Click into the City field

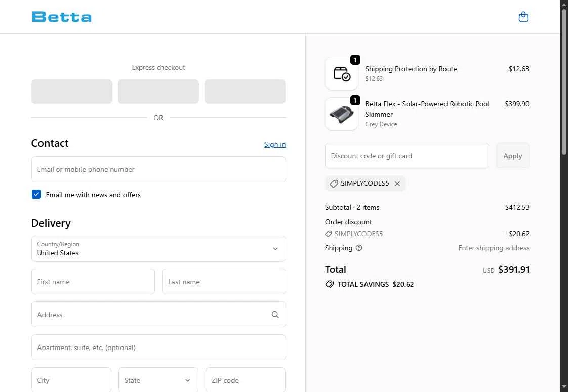pyautogui.click(x=71, y=380)
